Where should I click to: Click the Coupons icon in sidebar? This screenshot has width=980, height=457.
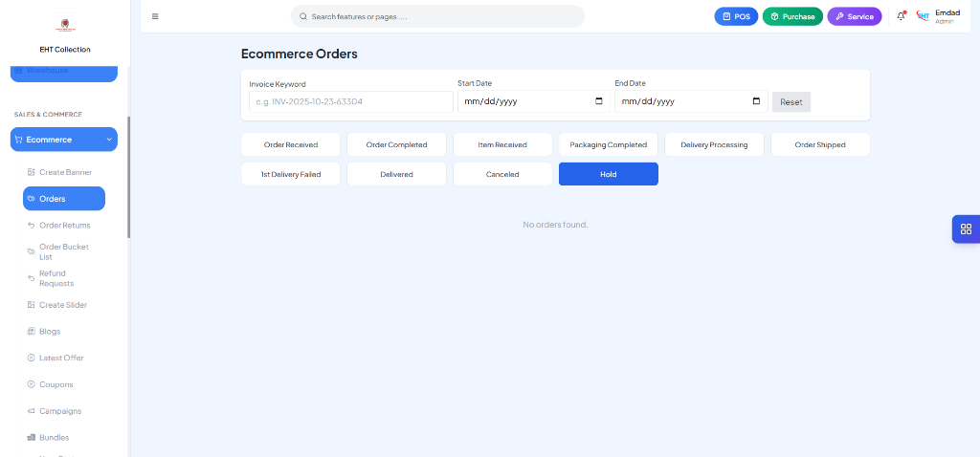pyautogui.click(x=32, y=384)
